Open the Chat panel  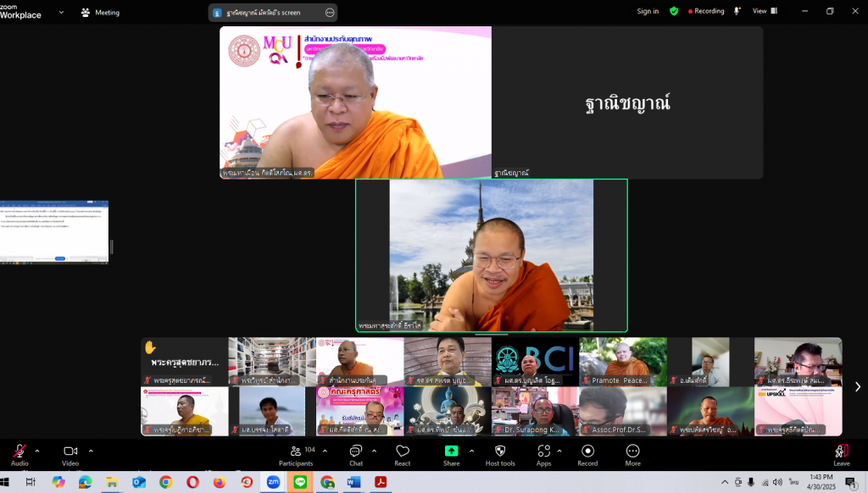(356, 452)
